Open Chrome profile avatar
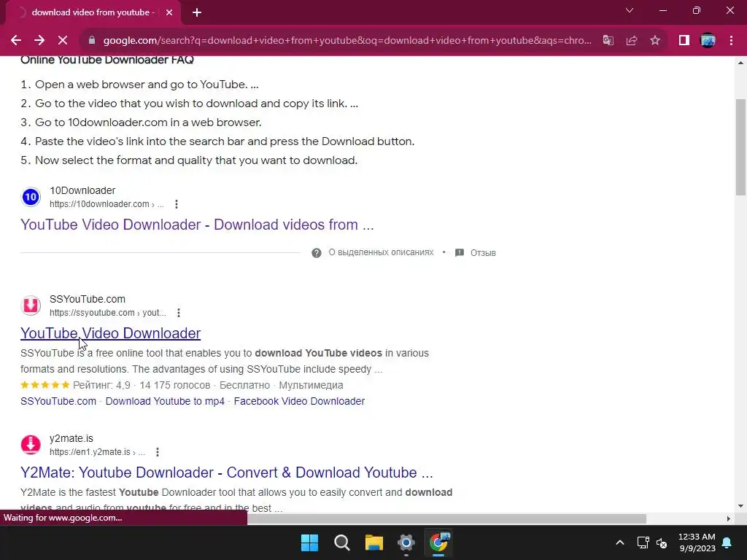This screenshot has height=560, width=747. [708, 41]
